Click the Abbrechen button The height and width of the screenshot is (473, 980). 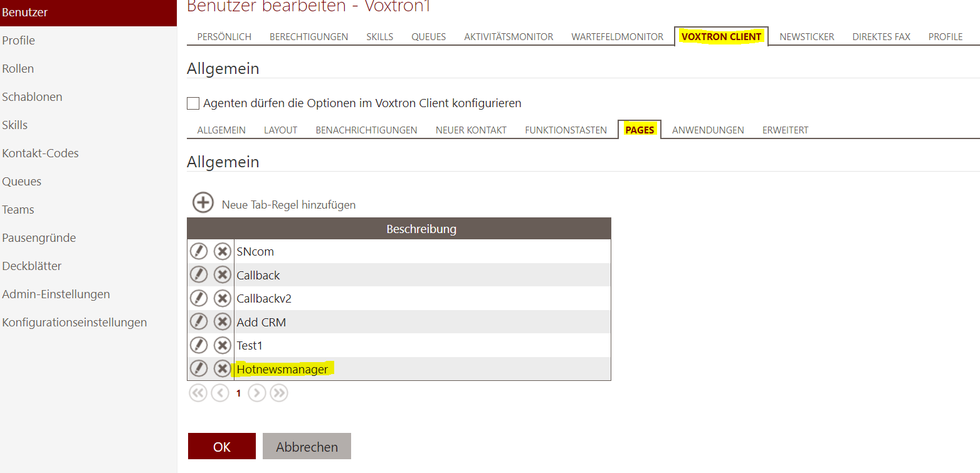[307, 447]
